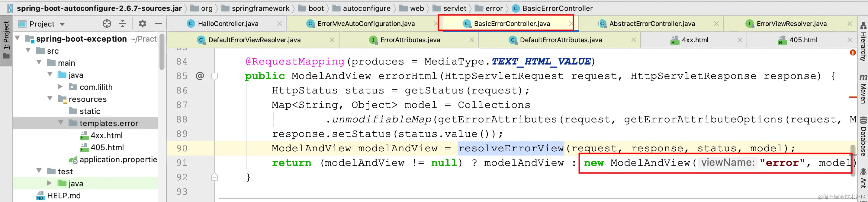
Task: Open Project panel settings gear
Action: (143, 24)
